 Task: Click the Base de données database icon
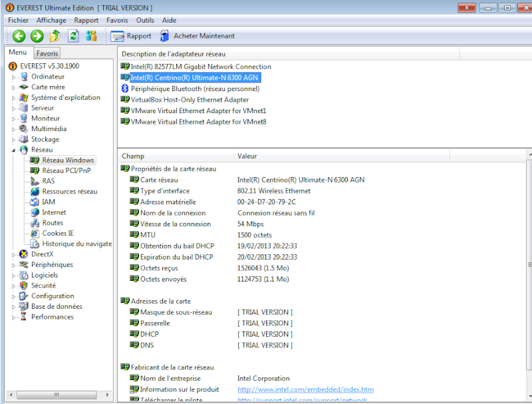coord(24,307)
